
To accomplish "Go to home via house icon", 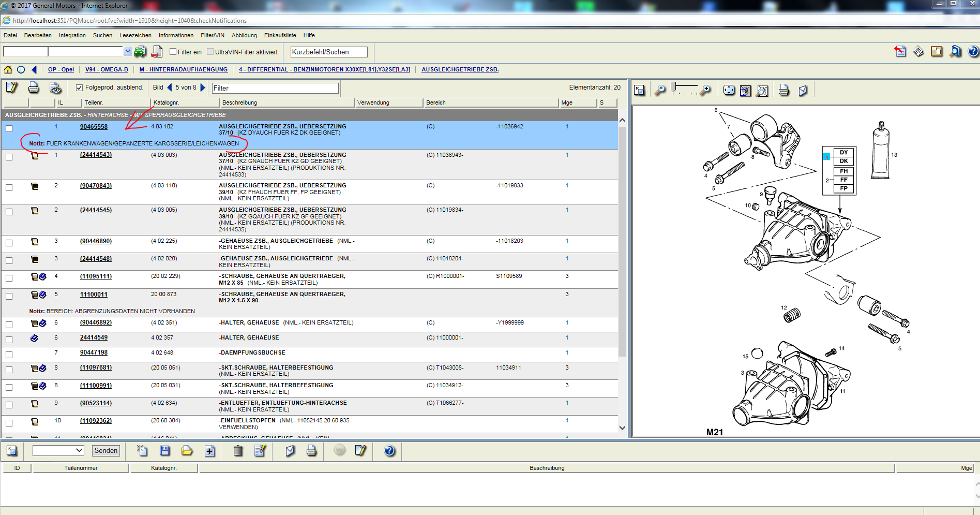I will click(8, 69).
